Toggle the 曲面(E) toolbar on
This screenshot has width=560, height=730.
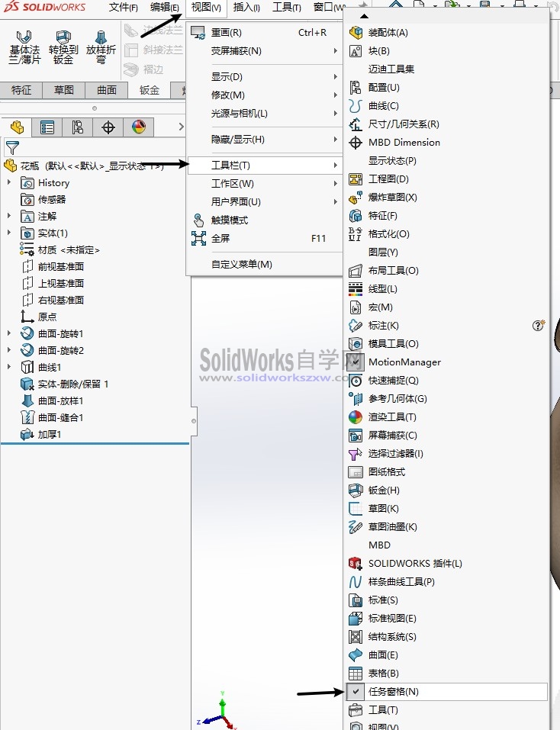click(x=446, y=655)
